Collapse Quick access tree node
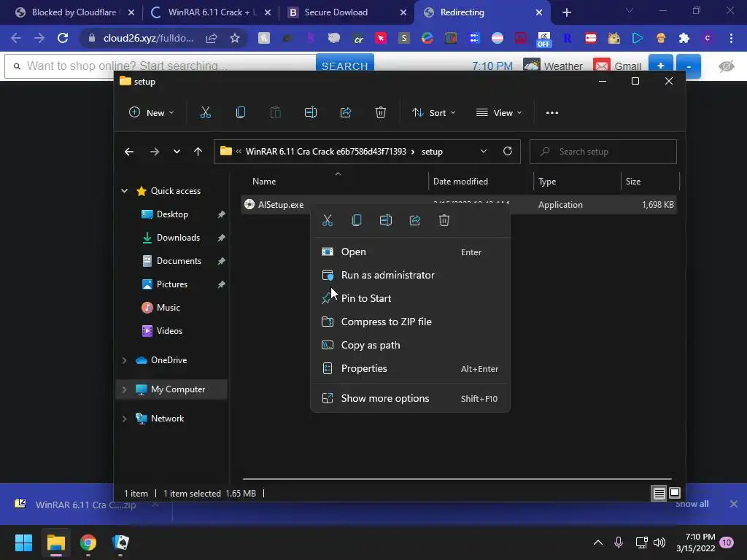 [124, 191]
